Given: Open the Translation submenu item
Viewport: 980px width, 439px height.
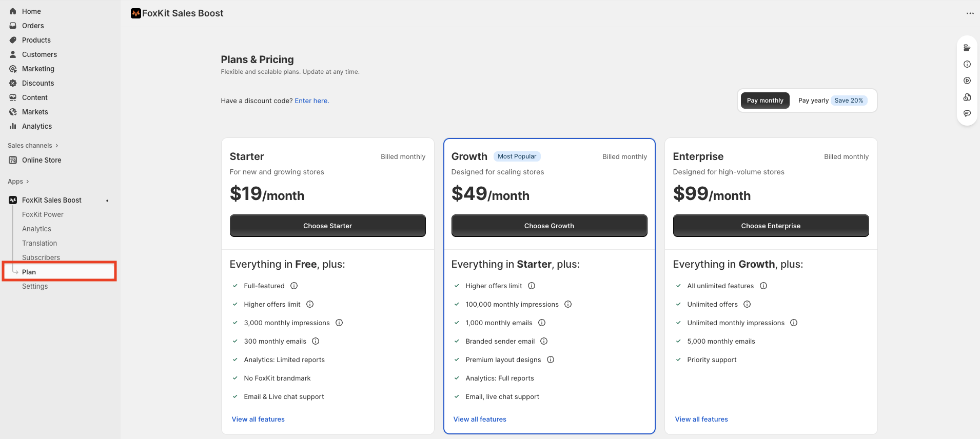Looking at the screenshot, I should [40, 243].
